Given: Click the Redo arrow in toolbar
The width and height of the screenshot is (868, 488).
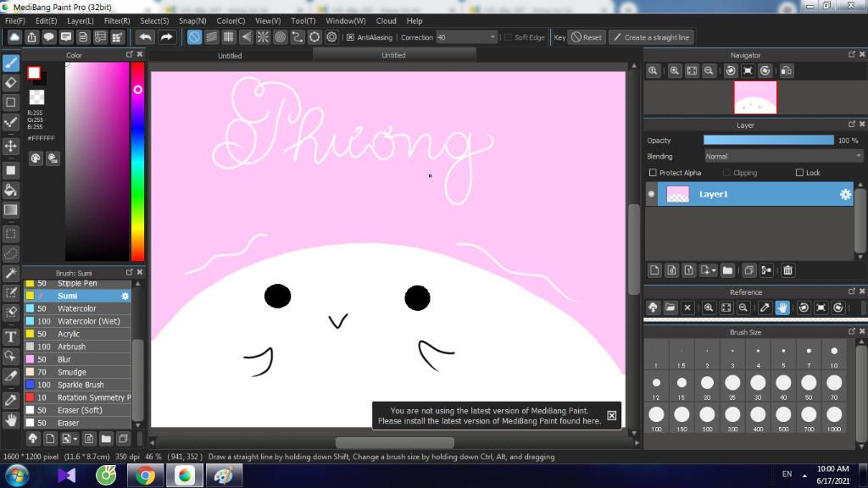Looking at the screenshot, I should coord(166,37).
